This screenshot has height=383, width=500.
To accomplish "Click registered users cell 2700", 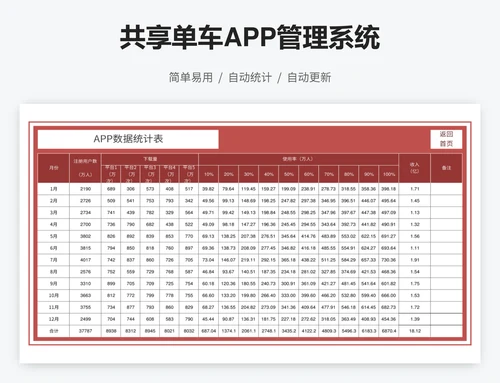I will point(85,224).
